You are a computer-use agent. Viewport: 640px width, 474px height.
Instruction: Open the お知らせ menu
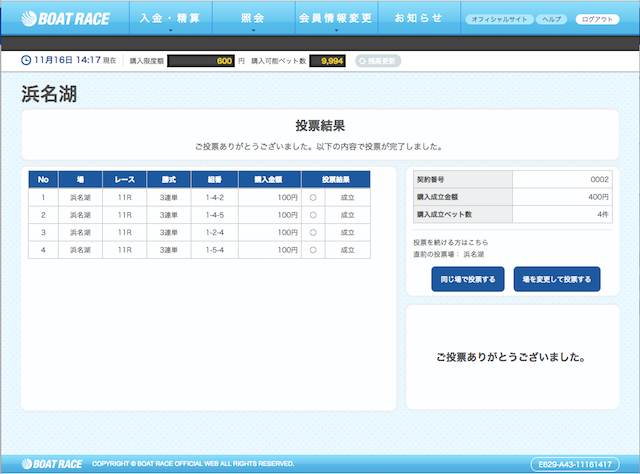[419, 18]
